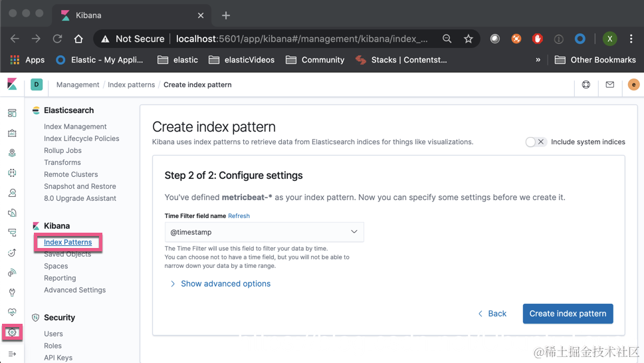The width and height of the screenshot is (644, 363).
Task: Click the browser address bar
Action: pyautogui.click(x=299, y=39)
